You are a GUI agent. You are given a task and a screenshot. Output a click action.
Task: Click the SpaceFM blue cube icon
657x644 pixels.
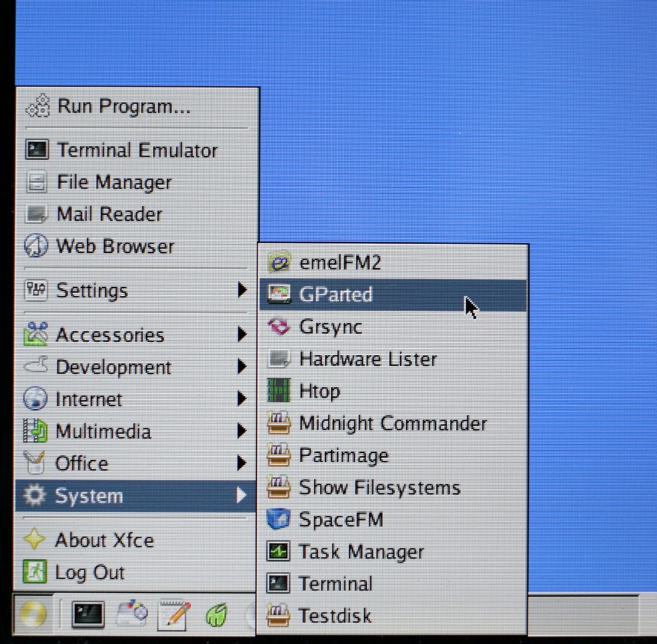pyautogui.click(x=279, y=520)
